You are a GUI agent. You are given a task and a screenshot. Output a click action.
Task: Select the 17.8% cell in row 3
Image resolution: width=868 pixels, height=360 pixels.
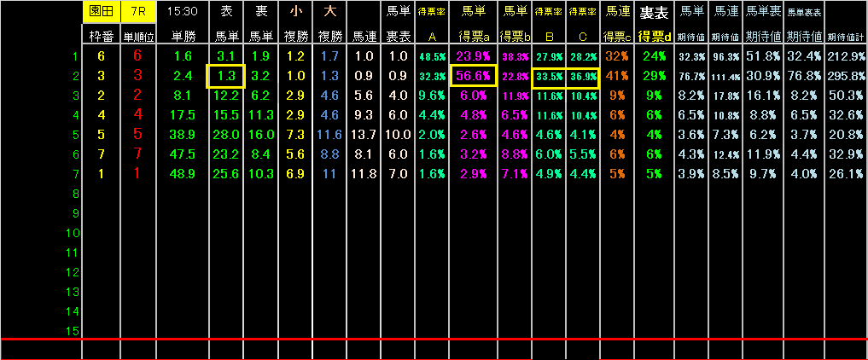(x=725, y=96)
